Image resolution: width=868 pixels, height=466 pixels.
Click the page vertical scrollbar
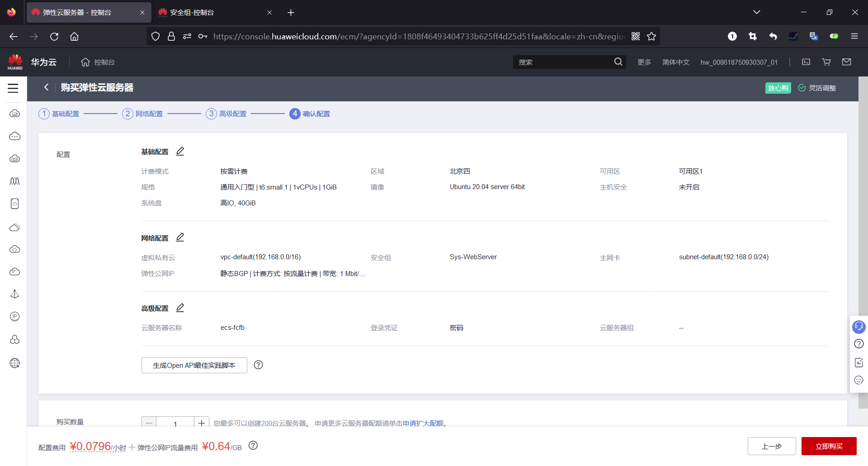(863, 242)
